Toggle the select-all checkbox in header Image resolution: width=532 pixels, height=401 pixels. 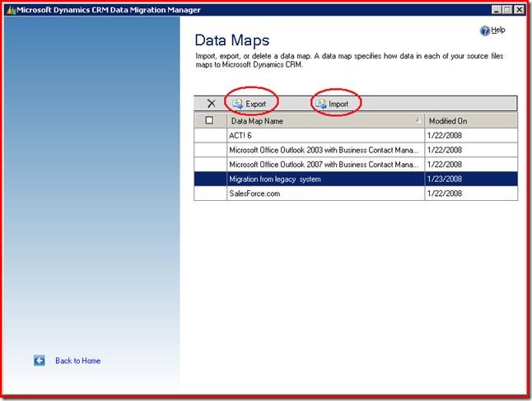click(x=209, y=120)
